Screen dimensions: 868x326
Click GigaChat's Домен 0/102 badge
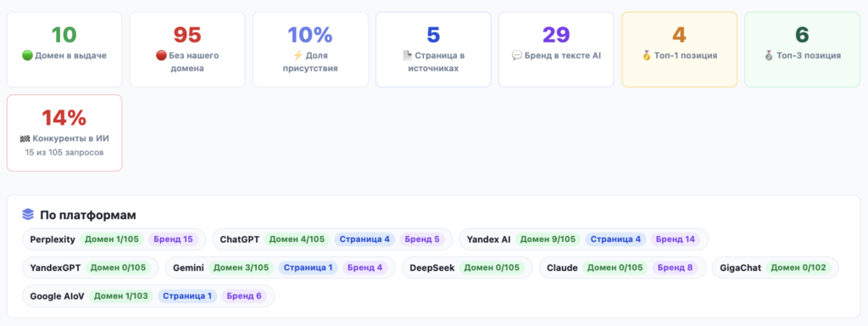(x=798, y=267)
